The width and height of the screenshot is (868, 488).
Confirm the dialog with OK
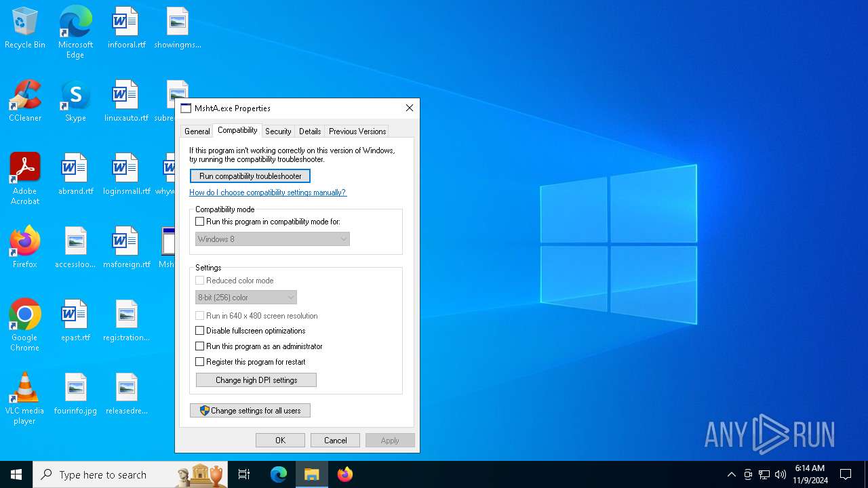pos(280,441)
